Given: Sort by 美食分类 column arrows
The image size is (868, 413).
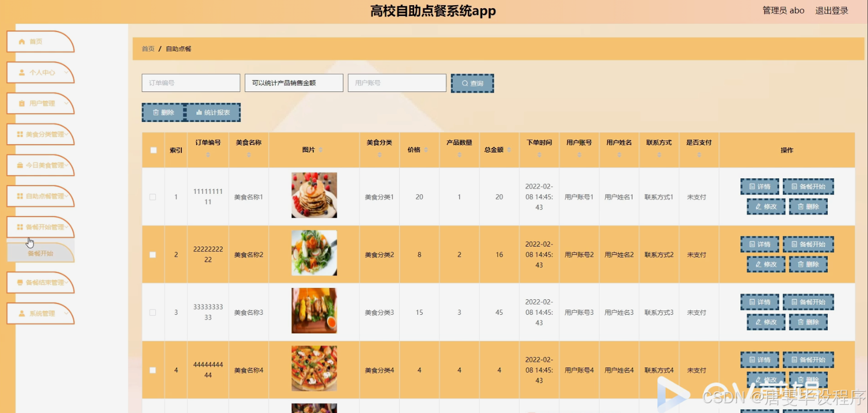Looking at the screenshot, I should click(x=380, y=155).
